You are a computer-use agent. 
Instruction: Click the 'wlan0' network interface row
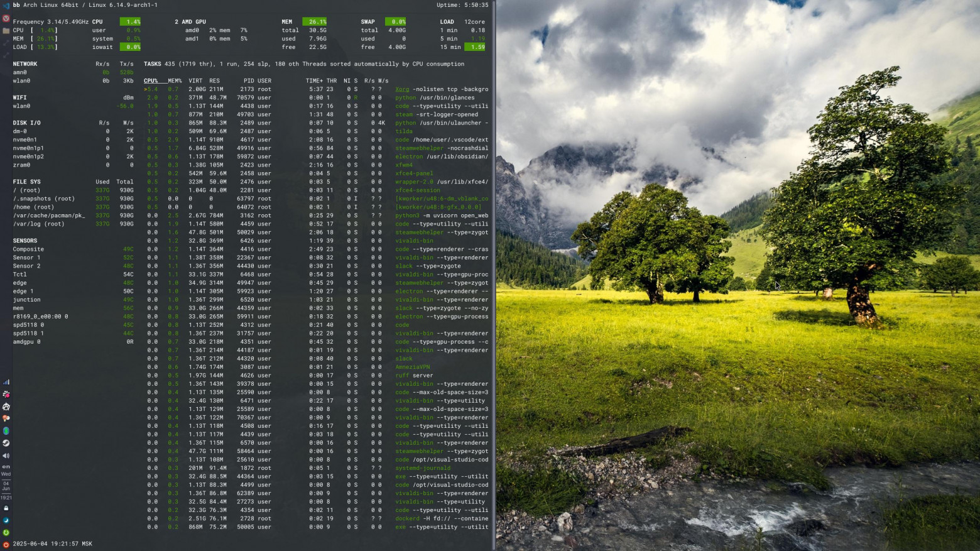coord(73,81)
